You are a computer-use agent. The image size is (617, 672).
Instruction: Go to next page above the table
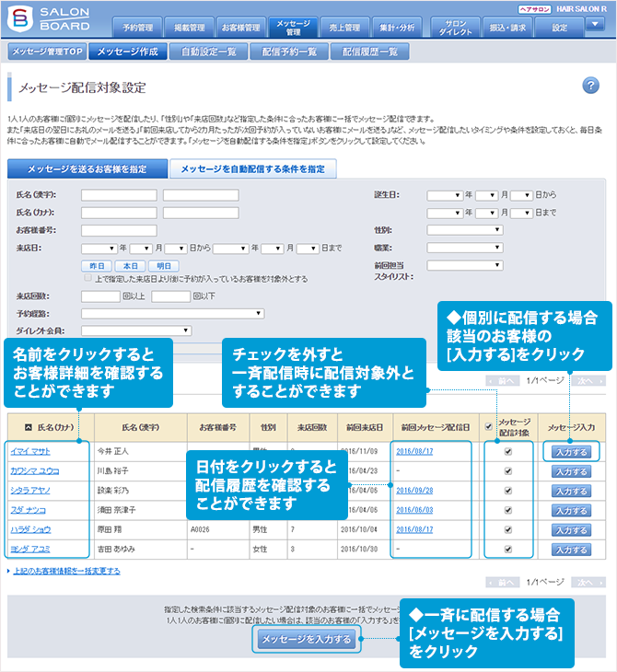588,380
